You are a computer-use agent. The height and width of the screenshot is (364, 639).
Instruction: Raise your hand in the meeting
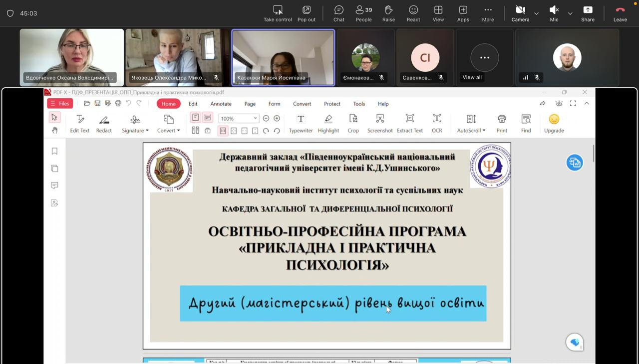pyautogui.click(x=388, y=13)
